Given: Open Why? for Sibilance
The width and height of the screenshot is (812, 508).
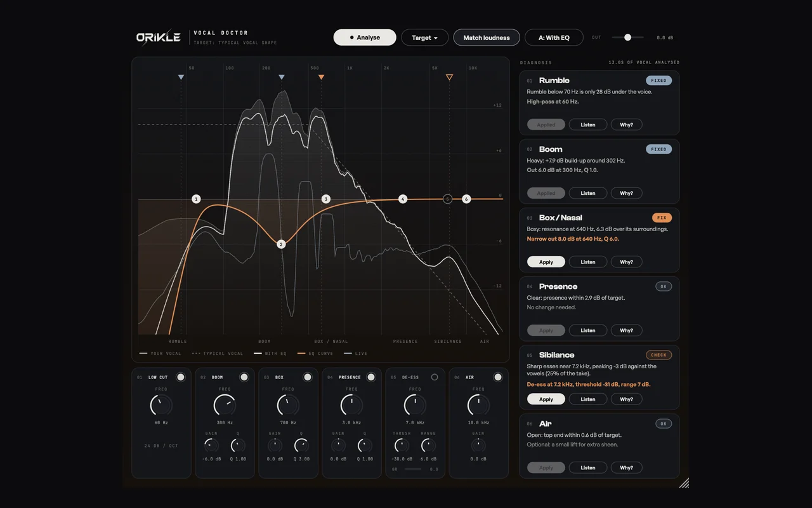Looking at the screenshot, I should 627,399.
